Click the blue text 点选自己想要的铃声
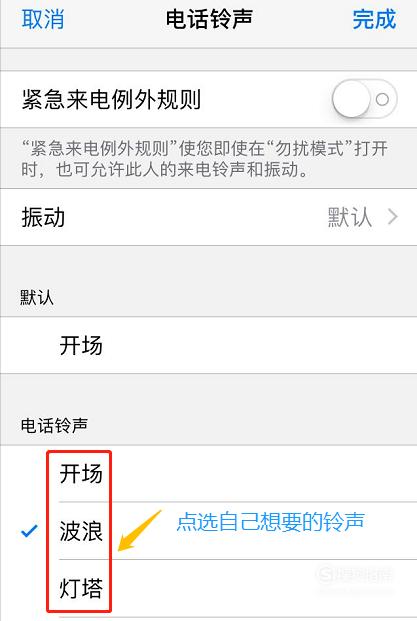The image size is (417, 621). coord(270,521)
